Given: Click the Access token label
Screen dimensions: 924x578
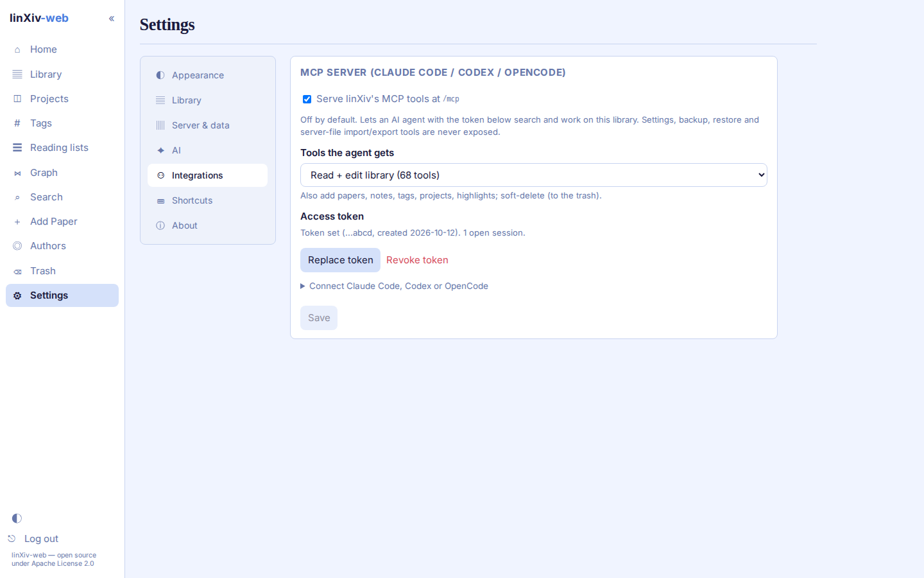Looking at the screenshot, I should (x=332, y=216).
